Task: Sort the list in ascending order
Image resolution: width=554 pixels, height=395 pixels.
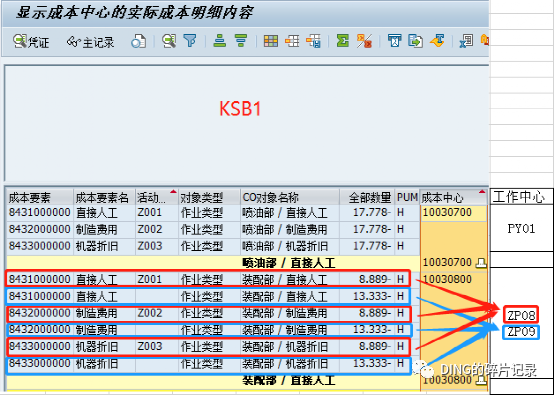Action: (x=220, y=41)
